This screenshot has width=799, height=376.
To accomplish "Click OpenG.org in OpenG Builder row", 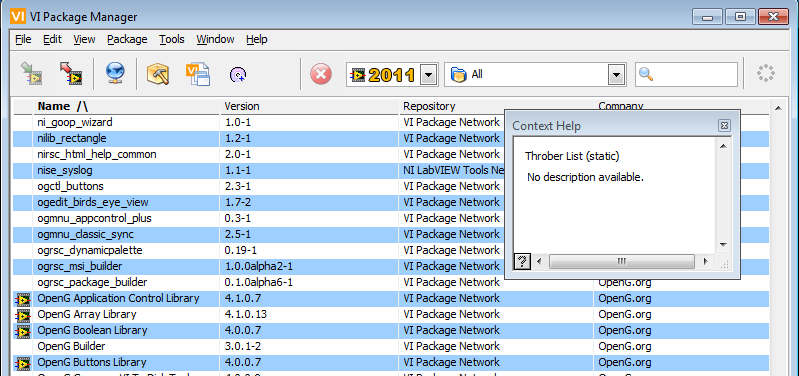I will pyautogui.click(x=625, y=347).
